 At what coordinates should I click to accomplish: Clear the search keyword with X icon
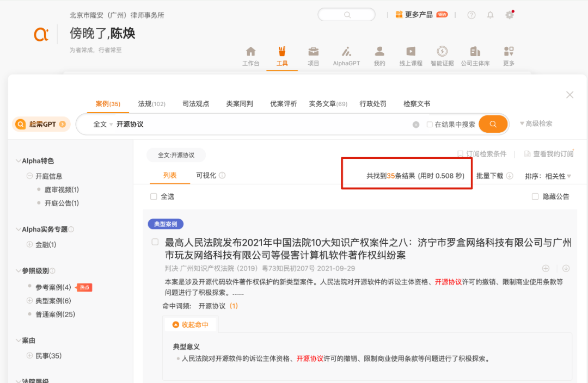point(416,125)
